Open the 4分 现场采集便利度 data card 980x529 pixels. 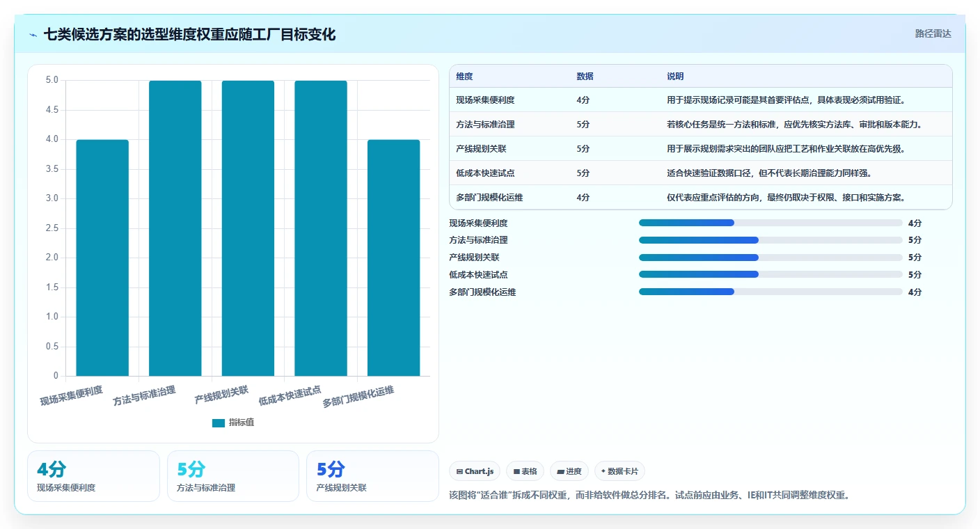93,476
